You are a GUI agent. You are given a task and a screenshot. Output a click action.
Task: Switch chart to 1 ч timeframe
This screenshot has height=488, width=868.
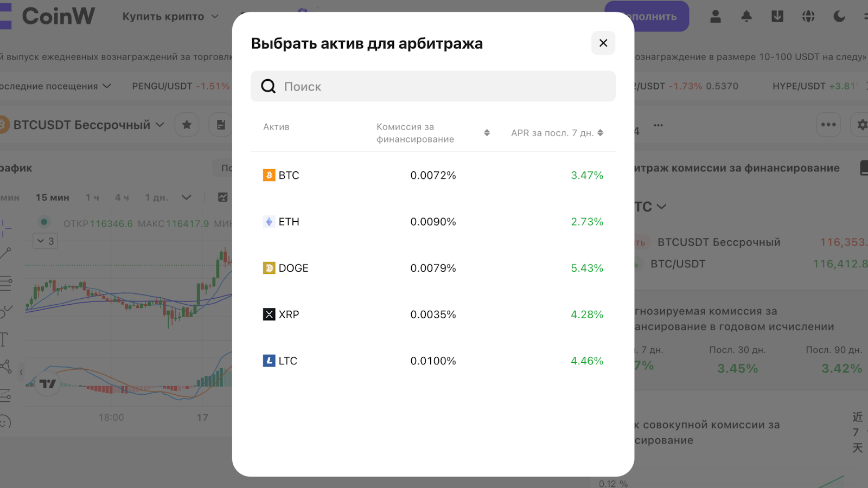tap(92, 197)
